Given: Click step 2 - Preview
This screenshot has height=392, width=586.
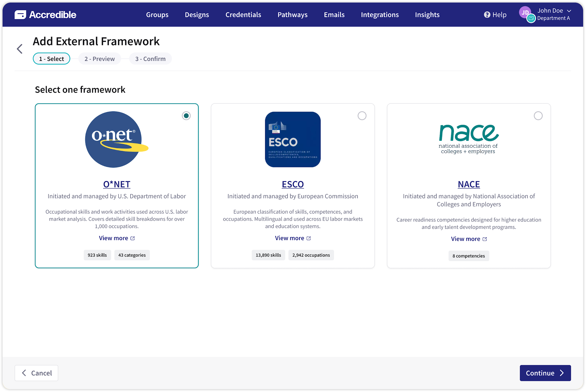Looking at the screenshot, I should coord(100,59).
